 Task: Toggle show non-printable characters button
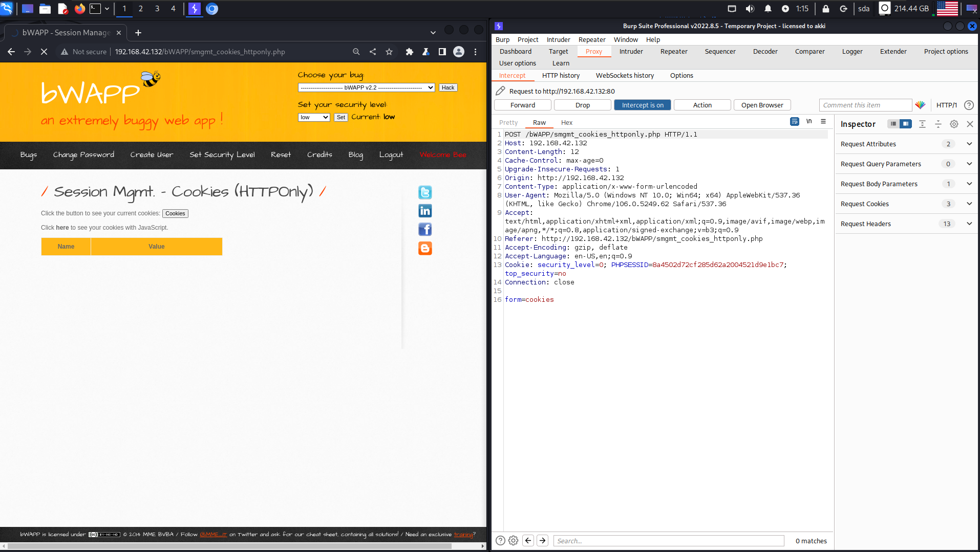click(809, 122)
